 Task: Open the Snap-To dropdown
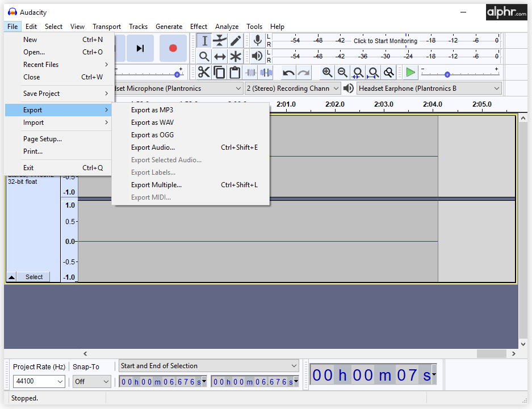coord(91,382)
